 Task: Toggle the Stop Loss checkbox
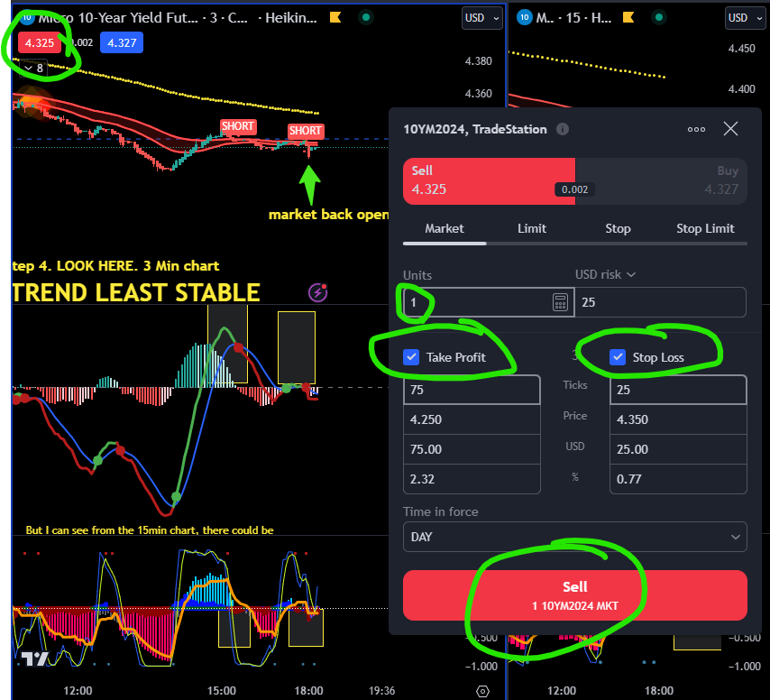tap(618, 357)
